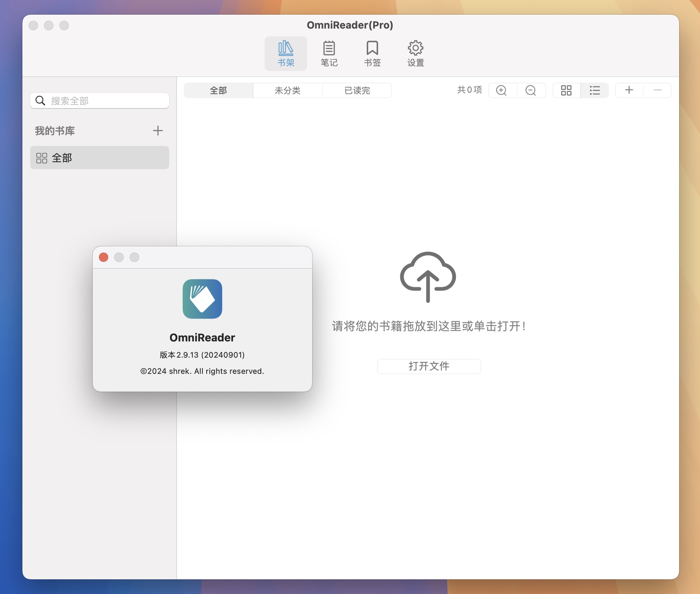Viewport: 700px width, 594px height.
Task: Click the search magnifier icon
Action: pos(40,101)
